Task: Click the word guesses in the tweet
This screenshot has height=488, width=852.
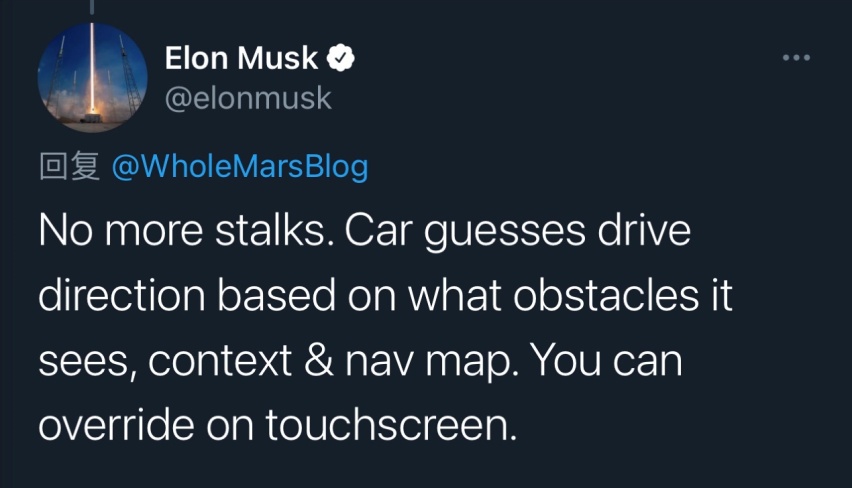Action: pyautogui.click(x=504, y=234)
